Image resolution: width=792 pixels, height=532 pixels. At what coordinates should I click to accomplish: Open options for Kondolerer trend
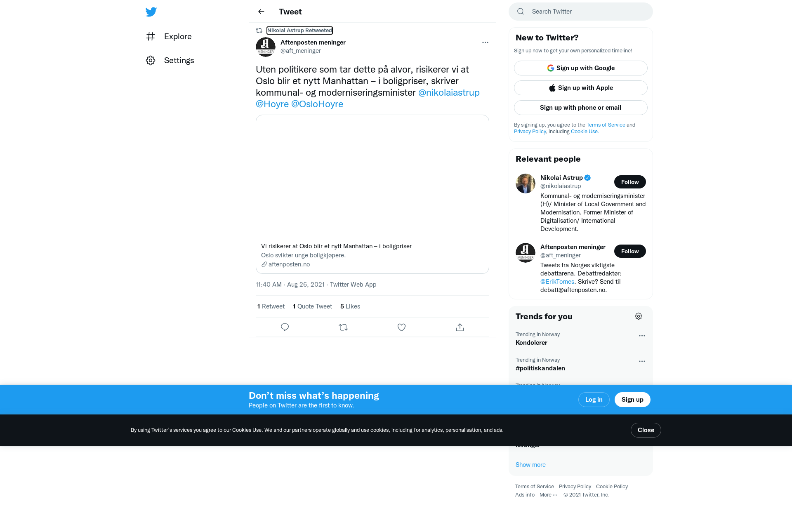642,336
